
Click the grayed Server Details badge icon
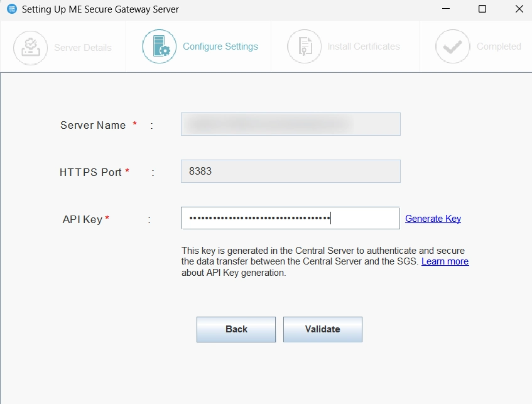click(30, 46)
